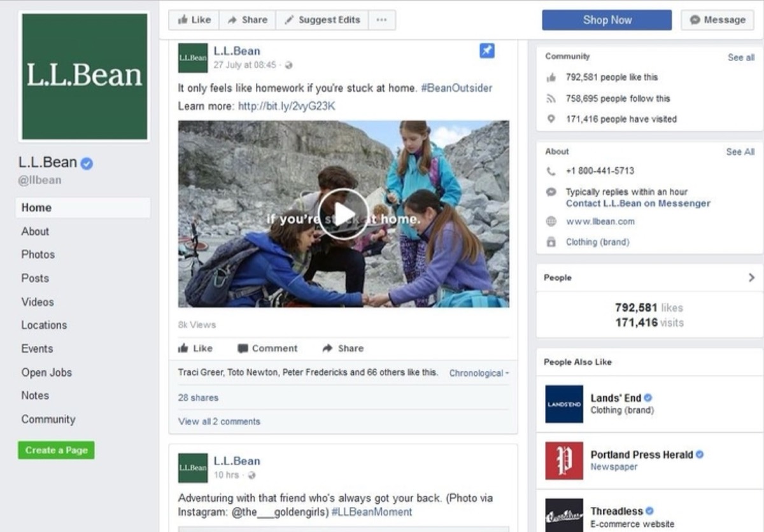Screen dimensions: 764x532
Task: Click the Shop Now button
Action: (x=606, y=20)
